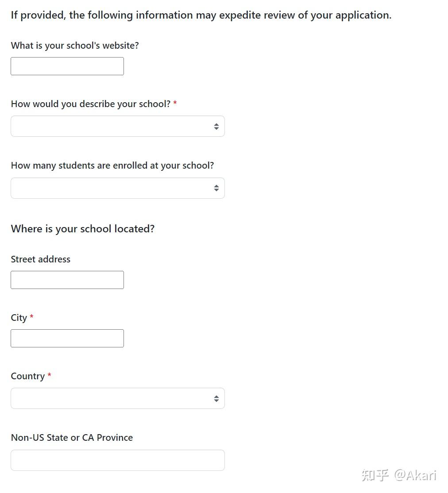Click the 'If provided, the following information' intro text
The width and height of the screenshot is (448, 493).
tap(201, 15)
